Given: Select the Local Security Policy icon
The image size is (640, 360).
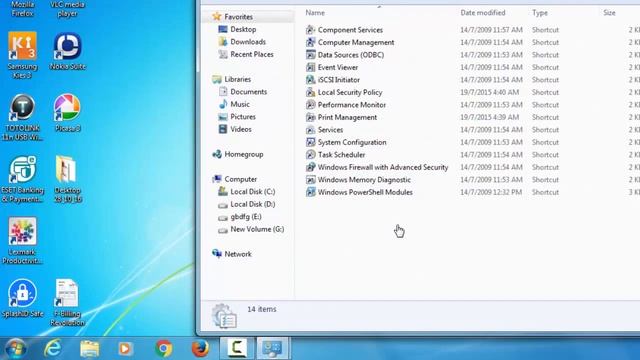Looking at the screenshot, I should click(x=311, y=92).
